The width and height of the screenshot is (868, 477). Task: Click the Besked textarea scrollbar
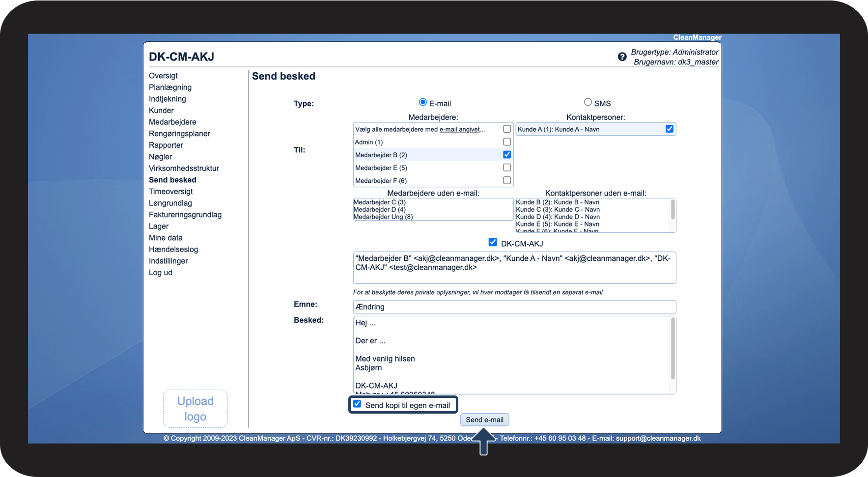point(673,349)
